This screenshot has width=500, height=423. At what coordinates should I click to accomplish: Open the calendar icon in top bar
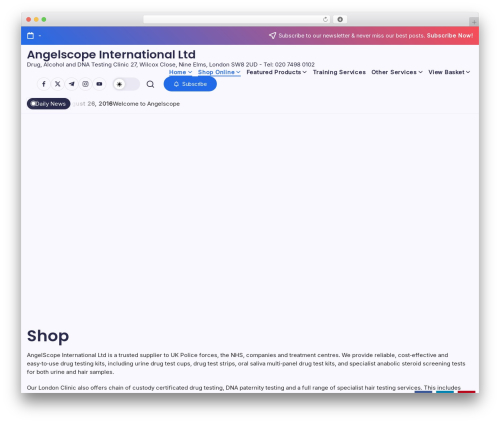[x=30, y=36]
